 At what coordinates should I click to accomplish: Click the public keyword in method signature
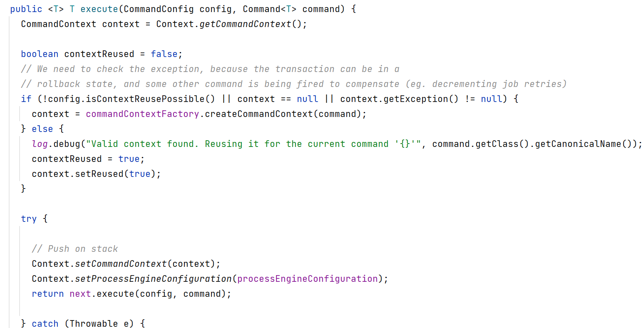(x=26, y=9)
